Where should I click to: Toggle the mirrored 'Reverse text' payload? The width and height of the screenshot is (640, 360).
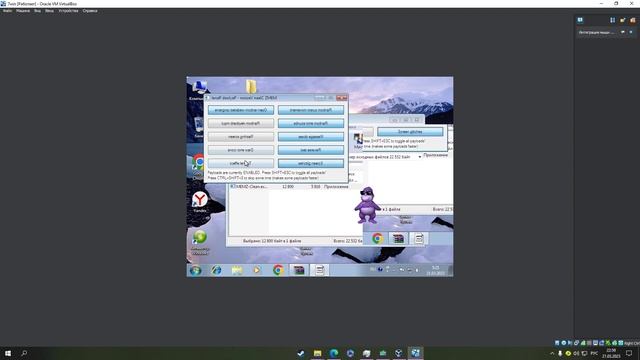pos(311,150)
